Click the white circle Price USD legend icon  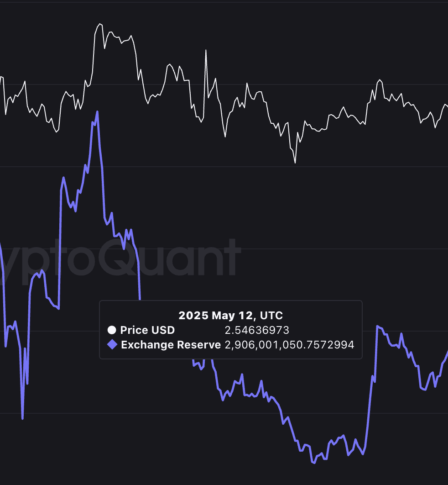111,330
